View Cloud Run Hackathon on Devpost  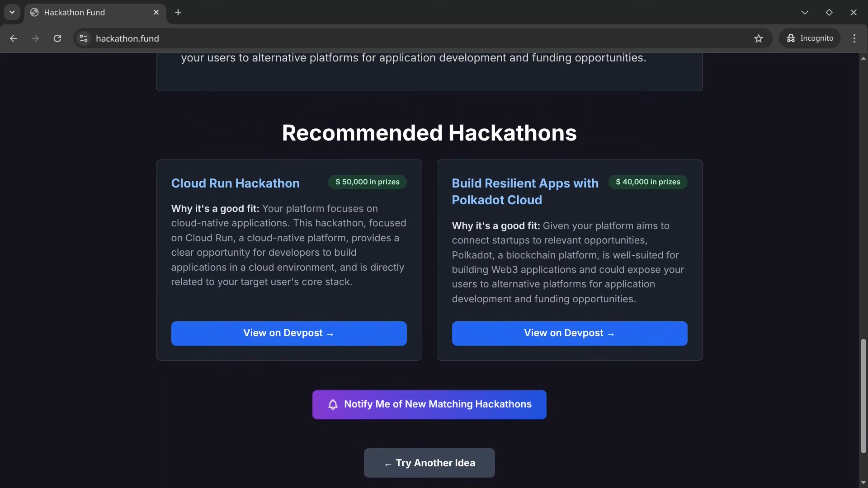(289, 333)
